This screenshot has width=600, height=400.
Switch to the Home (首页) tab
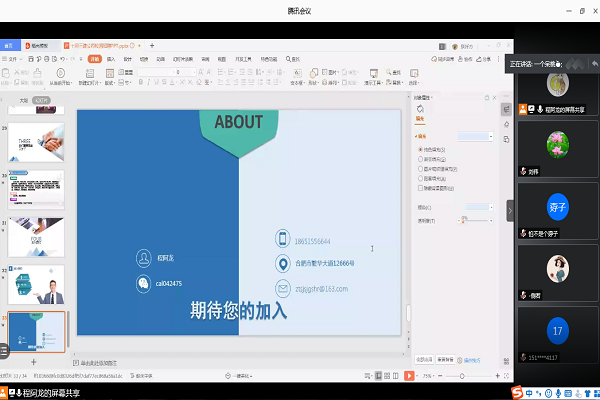point(9,46)
